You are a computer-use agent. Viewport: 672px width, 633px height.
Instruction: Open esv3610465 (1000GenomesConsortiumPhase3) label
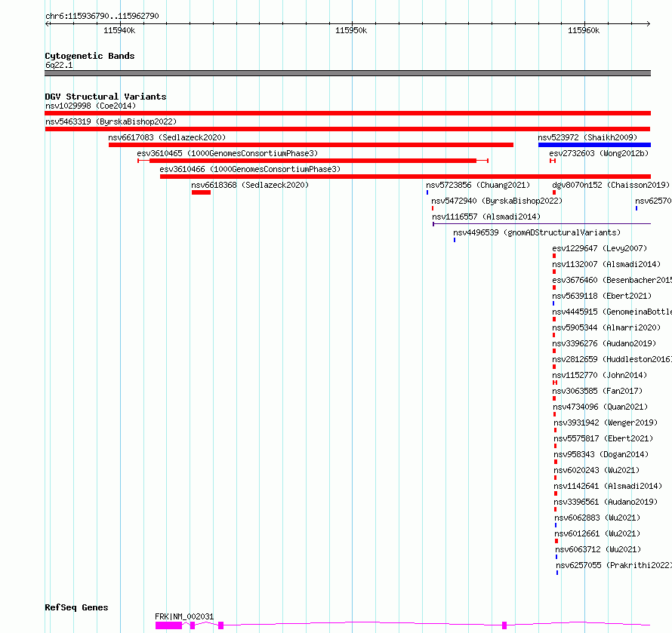[227, 153]
